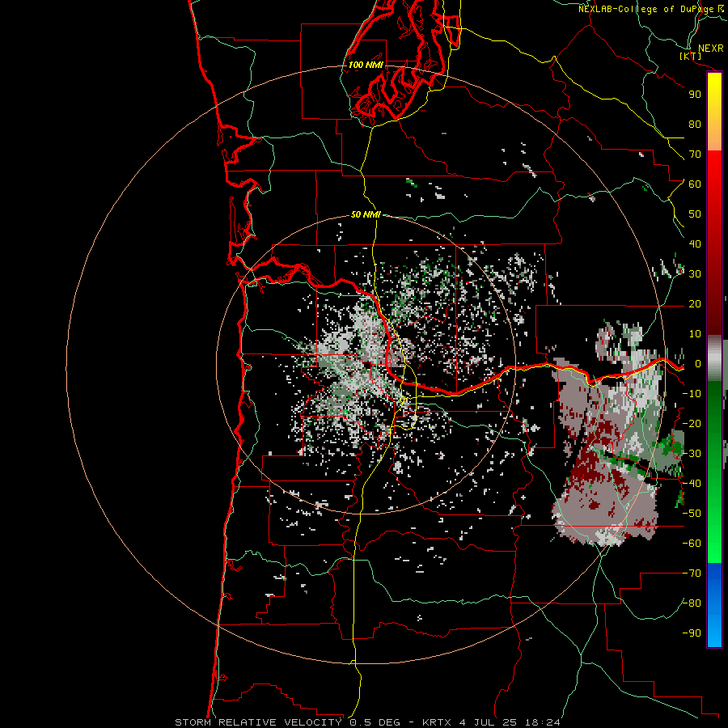Screen dimensions: 728x728
Task: Select the 40 value on the velocity scale
Action: click(x=695, y=244)
